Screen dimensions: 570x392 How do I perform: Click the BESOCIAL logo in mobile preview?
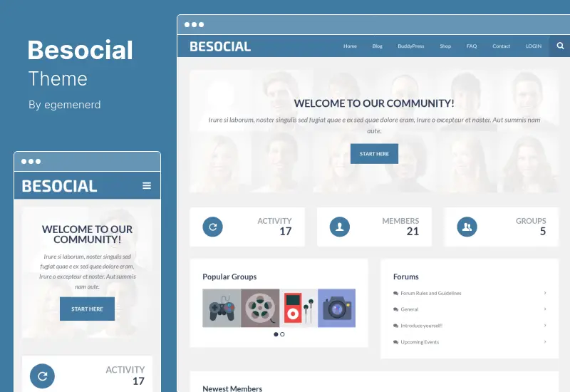tap(59, 186)
